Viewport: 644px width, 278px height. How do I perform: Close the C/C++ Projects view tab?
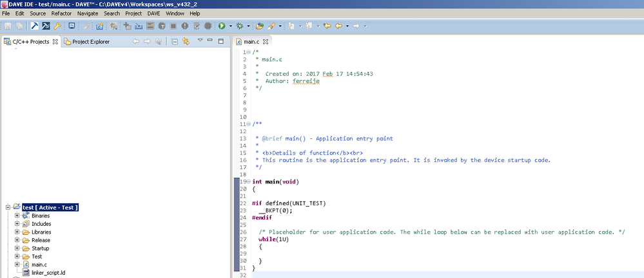pyautogui.click(x=55, y=42)
